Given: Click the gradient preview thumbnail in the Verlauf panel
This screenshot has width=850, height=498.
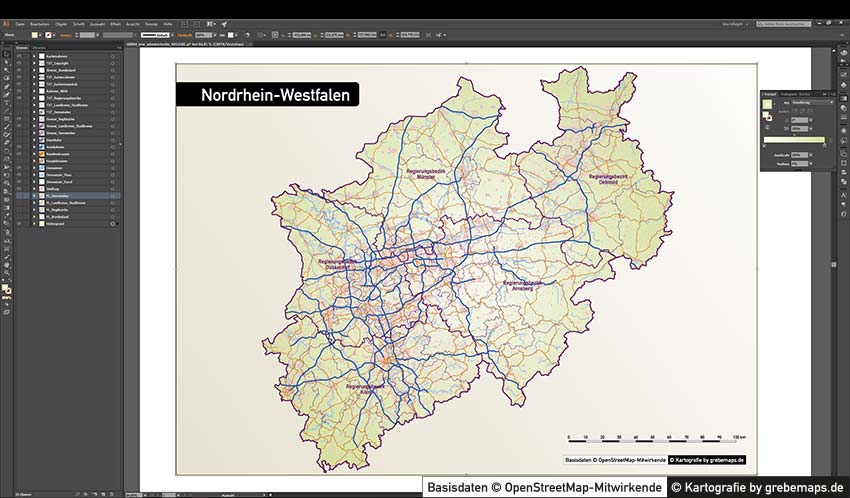Looking at the screenshot, I should pyautogui.click(x=767, y=103).
